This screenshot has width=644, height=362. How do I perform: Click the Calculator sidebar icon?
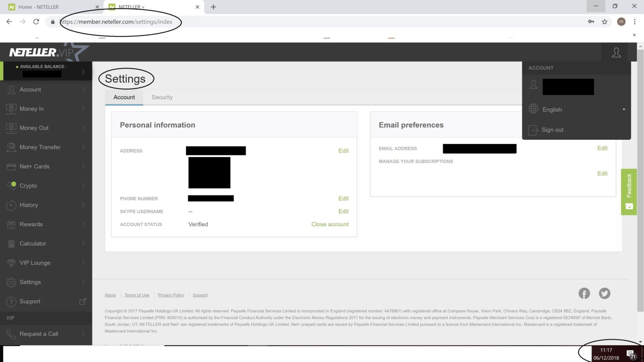coord(11,244)
